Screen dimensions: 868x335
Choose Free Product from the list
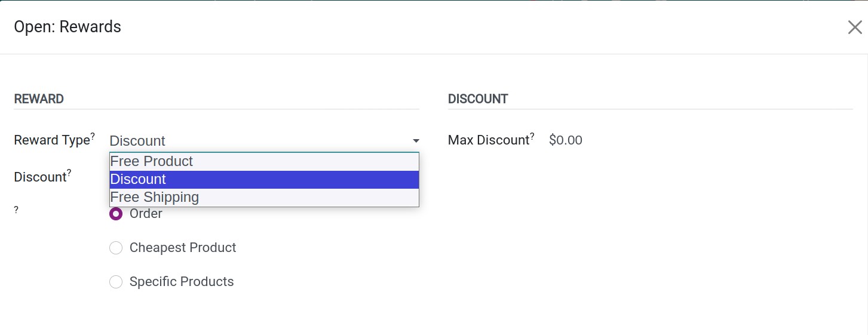pos(264,162)
